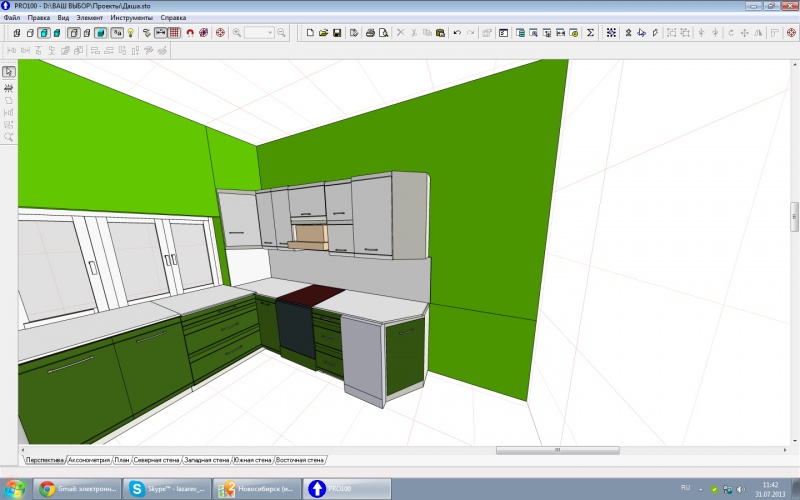Screen dimensions: 800x500
Task: Open the Sigma report icon
Action: [590, 33]
